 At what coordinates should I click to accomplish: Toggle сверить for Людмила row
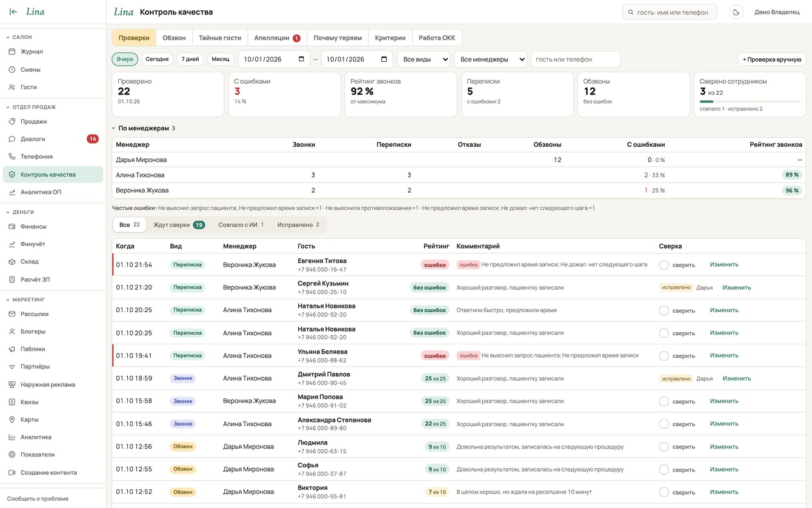point(664,447)
